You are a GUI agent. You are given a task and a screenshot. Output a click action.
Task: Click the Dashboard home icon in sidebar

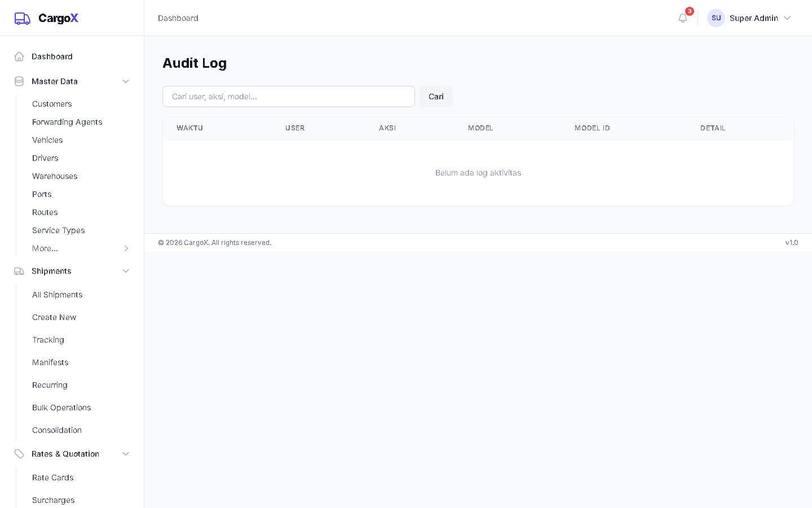click(19, 56)
